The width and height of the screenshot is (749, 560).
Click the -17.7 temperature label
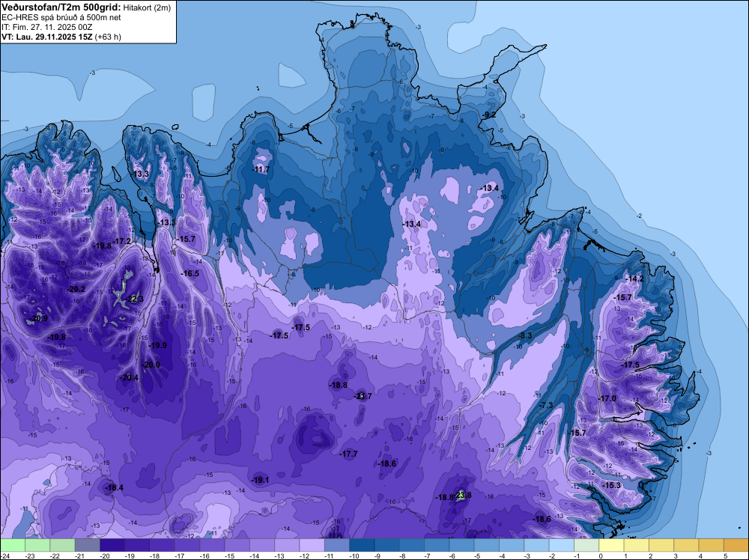(349, 454)
